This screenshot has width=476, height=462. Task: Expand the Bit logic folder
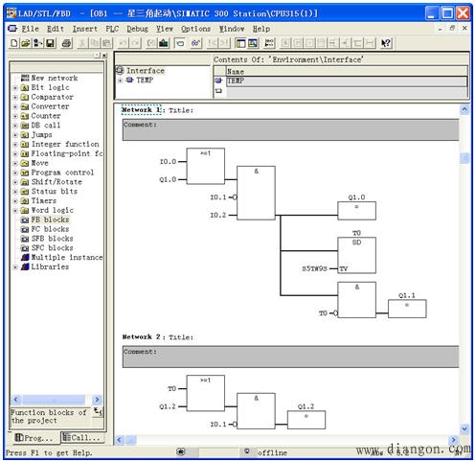[x=15, y=87]
